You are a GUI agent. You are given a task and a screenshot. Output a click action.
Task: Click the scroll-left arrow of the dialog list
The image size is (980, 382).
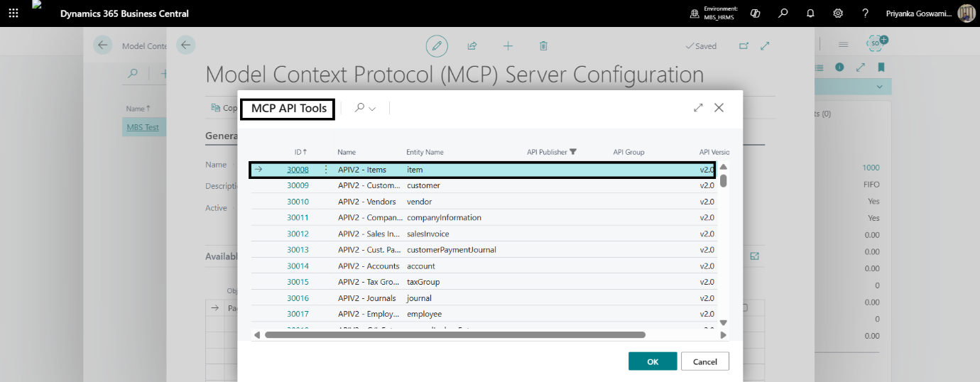click(257, 334)
